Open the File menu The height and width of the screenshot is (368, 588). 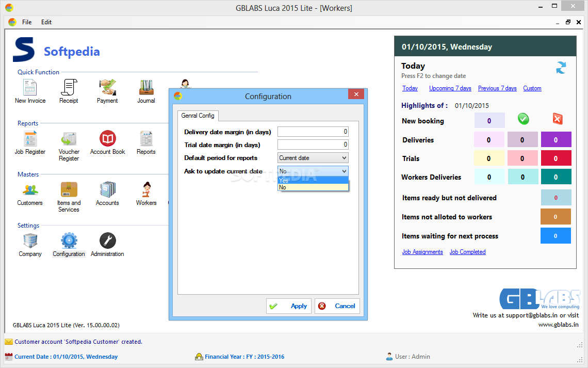27,22
